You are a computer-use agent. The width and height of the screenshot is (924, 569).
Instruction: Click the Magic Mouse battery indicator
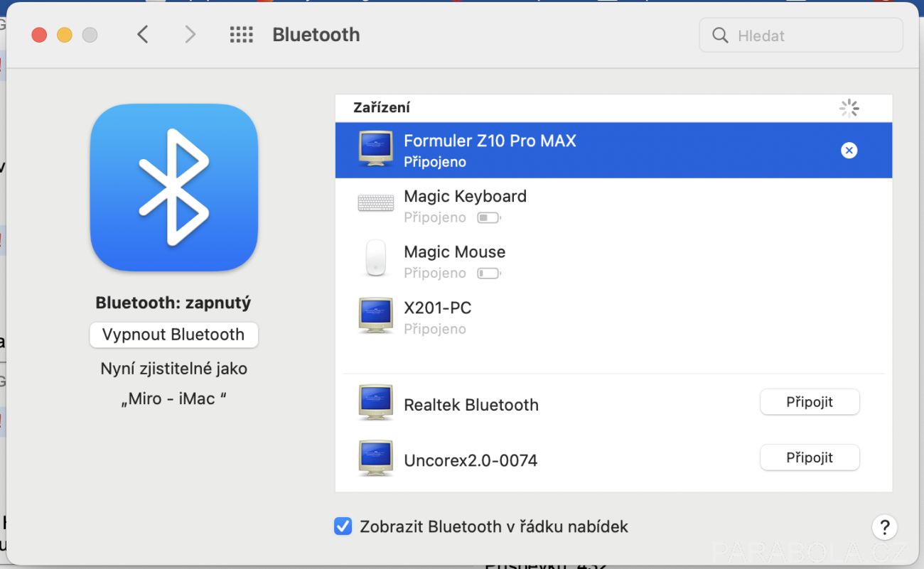(x=489, y=273)
